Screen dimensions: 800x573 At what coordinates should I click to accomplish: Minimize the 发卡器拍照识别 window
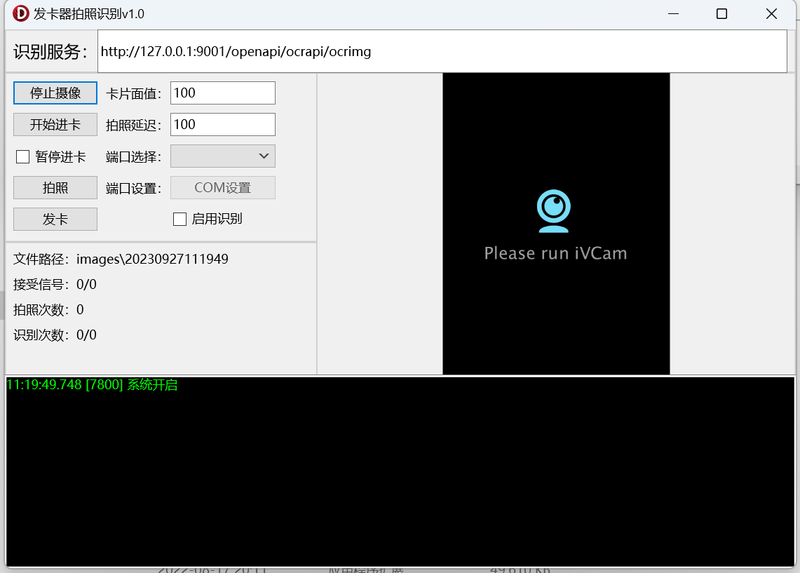[x=673, y=14]
